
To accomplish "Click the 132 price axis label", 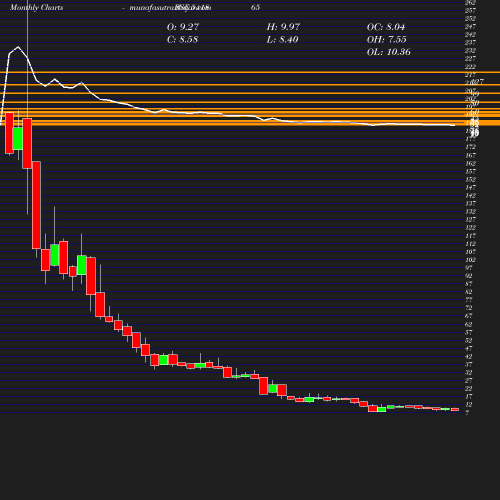I will pos(470,211).
